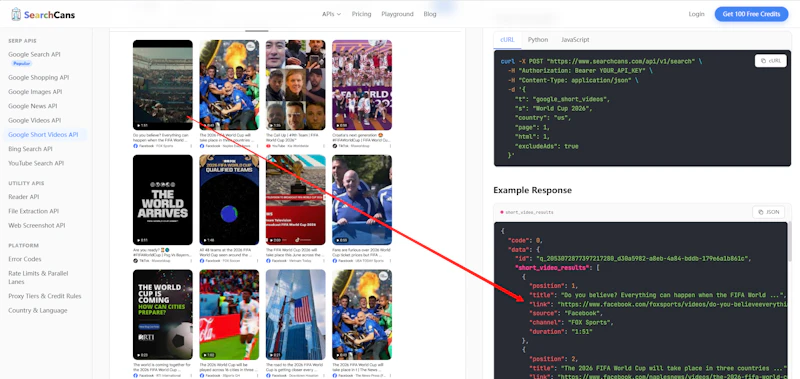Copy the request with the cURL copy button
The height and width of the screenshot is (379, 800).
(x=770, y=61)
